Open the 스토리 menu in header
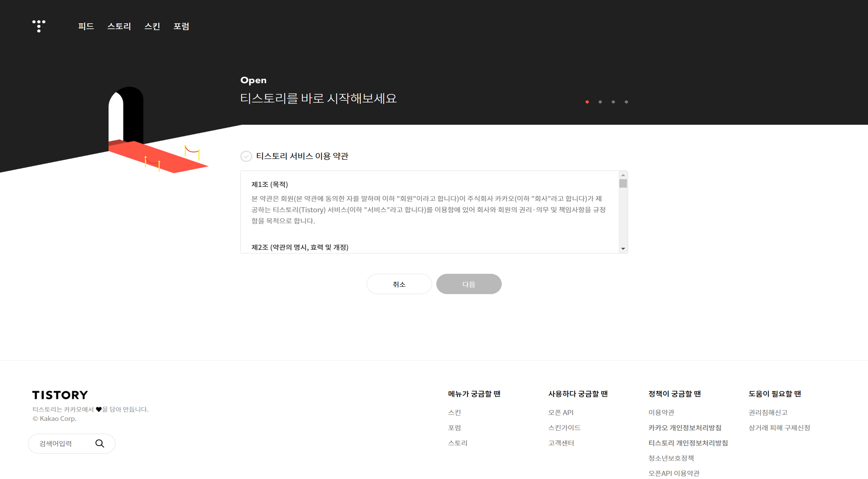Screen dimensions: 868x479 point(119,26)
